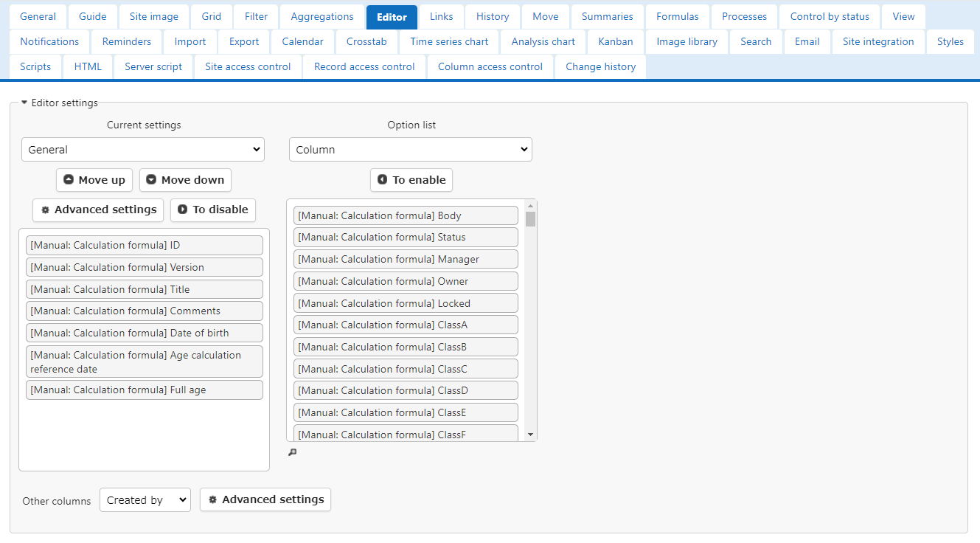Select the Title item in current settings
Image resolution: width=980 pixels, height=543 pixels.
[x=145, y=289]
